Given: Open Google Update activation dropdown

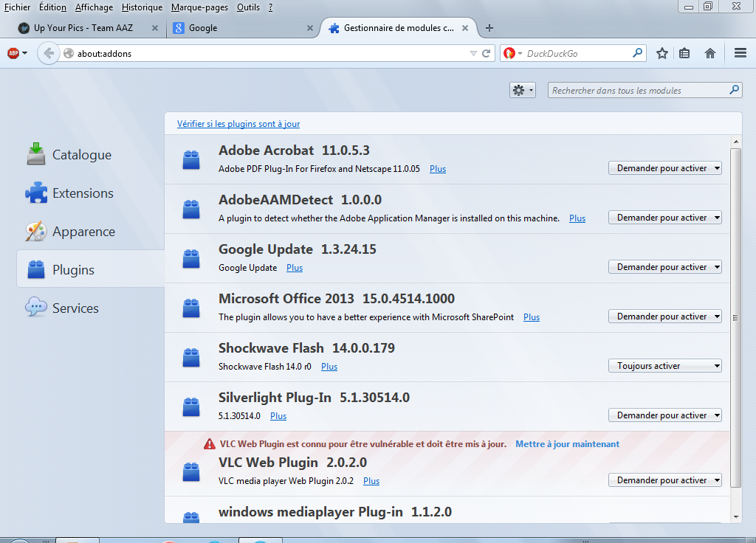Looking at the screenshot, I should point(665,266).
